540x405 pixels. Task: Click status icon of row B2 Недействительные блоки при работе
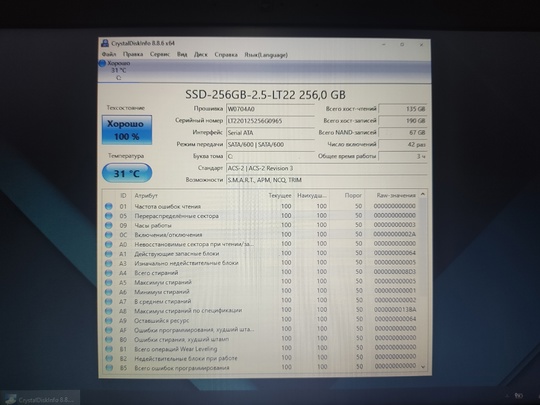(109, 358)
